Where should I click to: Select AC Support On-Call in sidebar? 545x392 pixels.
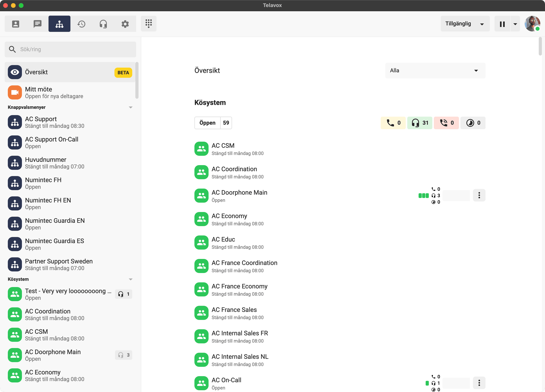[x=52, y=143]
